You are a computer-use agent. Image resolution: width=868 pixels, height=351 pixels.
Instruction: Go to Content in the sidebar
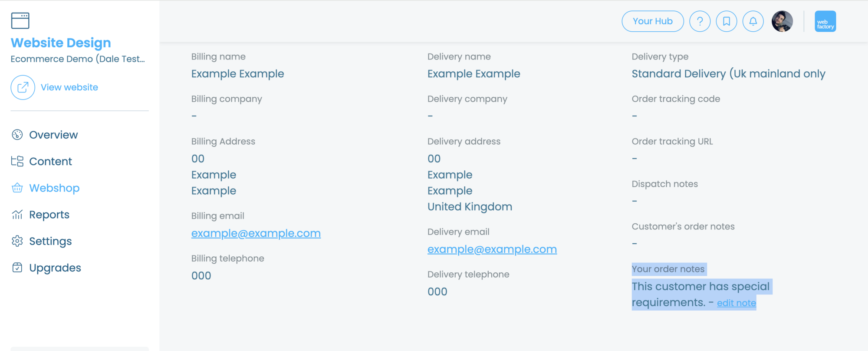click(x=50, y=162)
